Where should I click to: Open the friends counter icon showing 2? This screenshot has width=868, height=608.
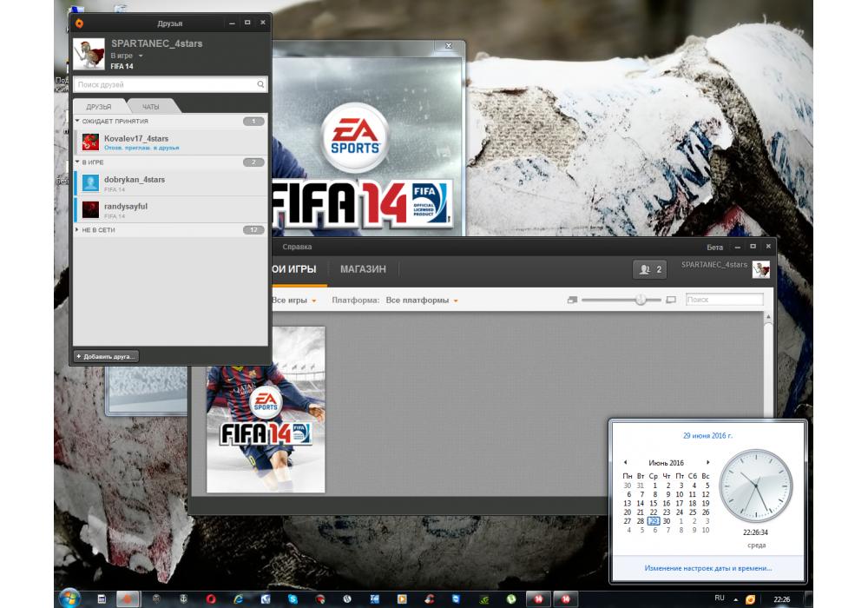tap(650, 270)
